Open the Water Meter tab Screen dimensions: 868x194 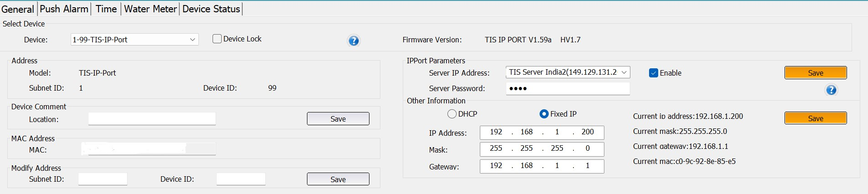(150, 9)
